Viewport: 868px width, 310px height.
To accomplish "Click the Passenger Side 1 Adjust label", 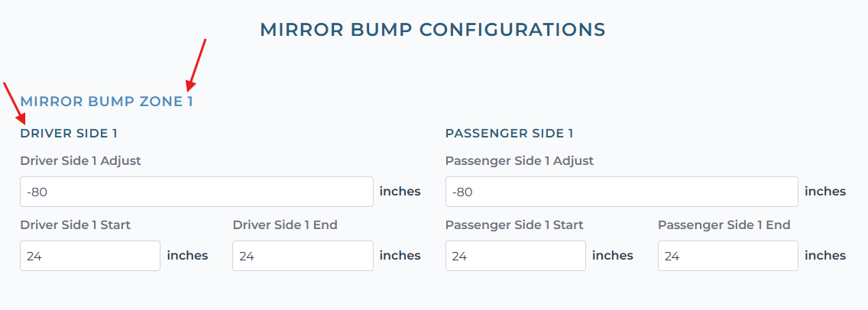I will click(x=519, y=161).
